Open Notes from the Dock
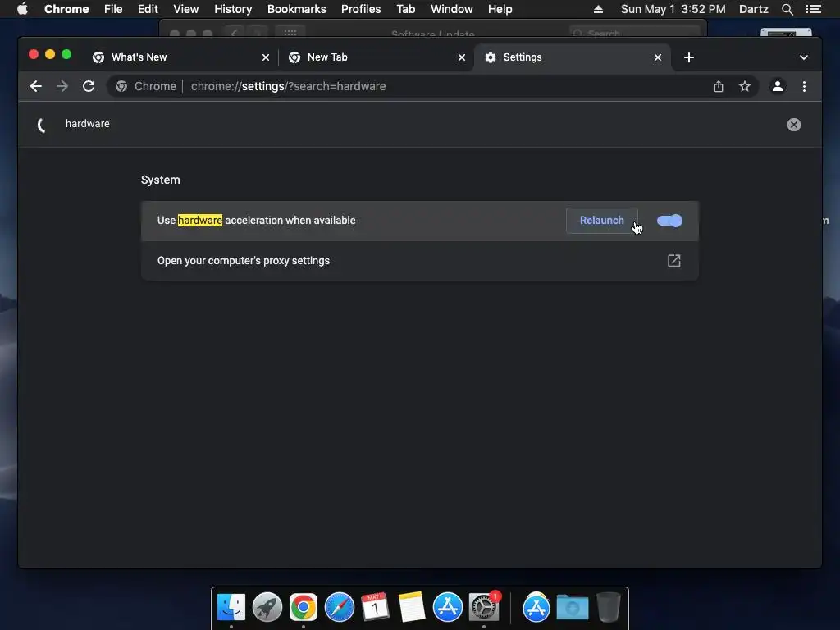 [412, 607]
